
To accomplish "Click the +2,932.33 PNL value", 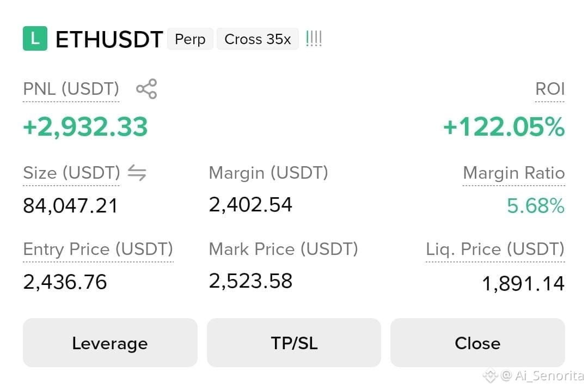I will tap(85, 127).
